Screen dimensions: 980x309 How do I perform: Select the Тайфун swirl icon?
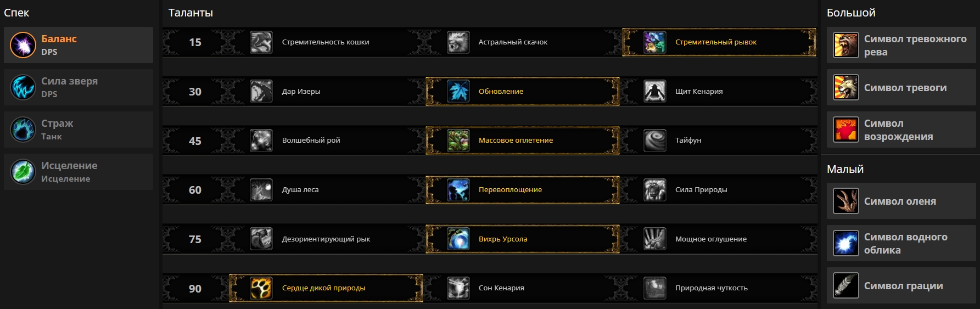[x=654, y=141]
